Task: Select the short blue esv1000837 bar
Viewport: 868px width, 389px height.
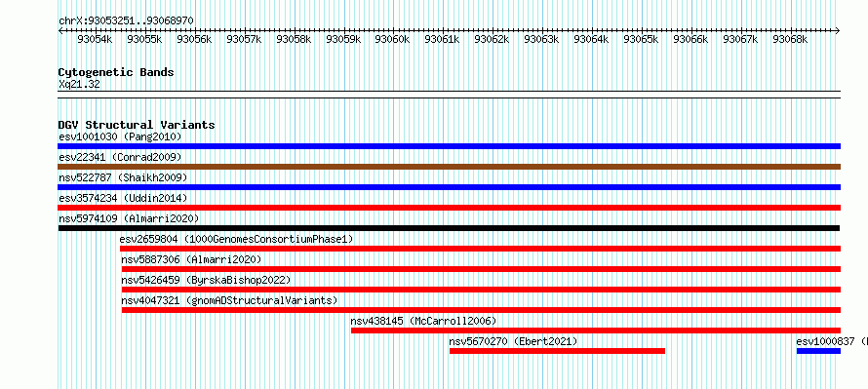Action: point(818,351)
